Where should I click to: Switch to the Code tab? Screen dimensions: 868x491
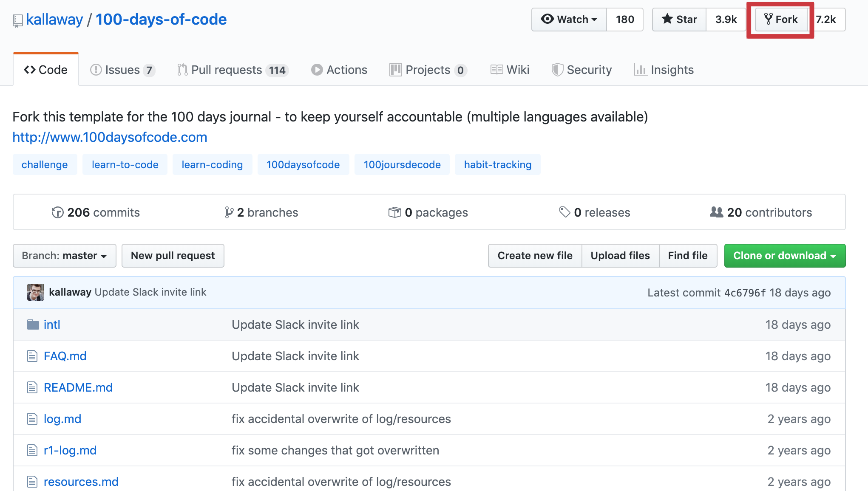pos(46,70)
